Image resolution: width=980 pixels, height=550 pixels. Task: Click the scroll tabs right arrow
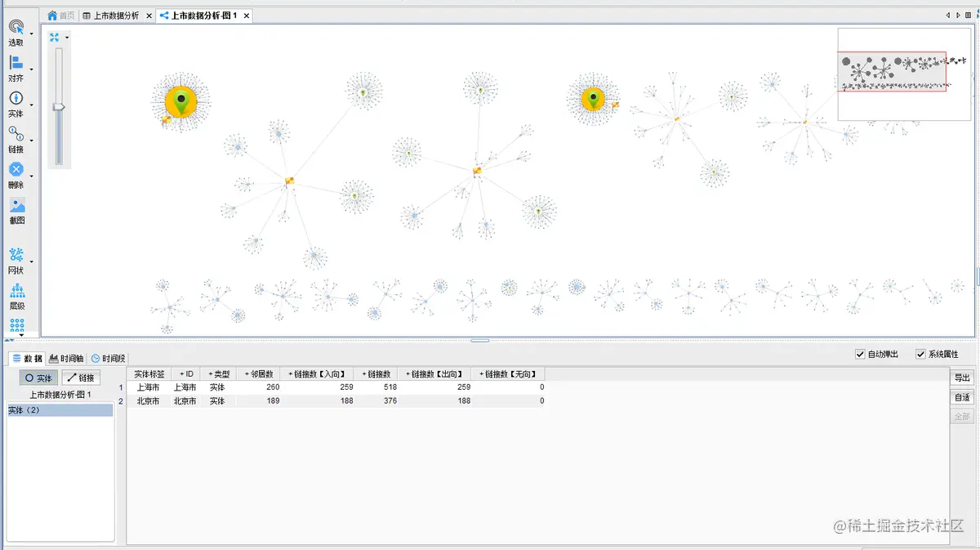point(957,16)
